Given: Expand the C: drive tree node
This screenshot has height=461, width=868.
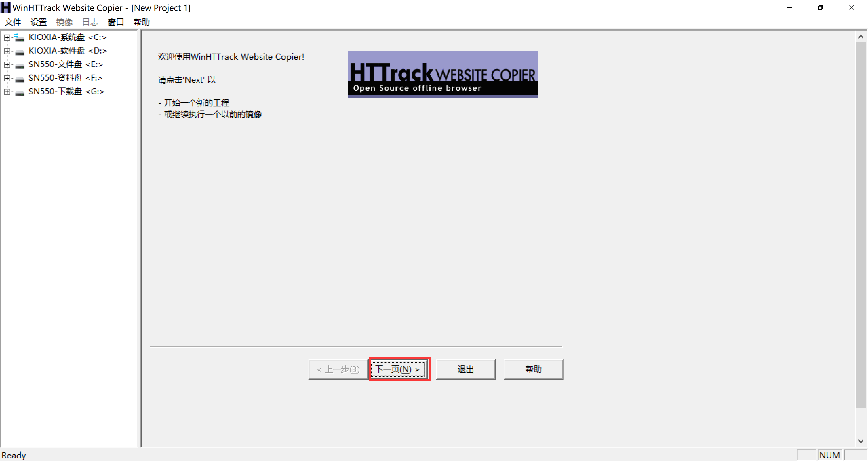Looking at the screenshot, I should 7,37.
